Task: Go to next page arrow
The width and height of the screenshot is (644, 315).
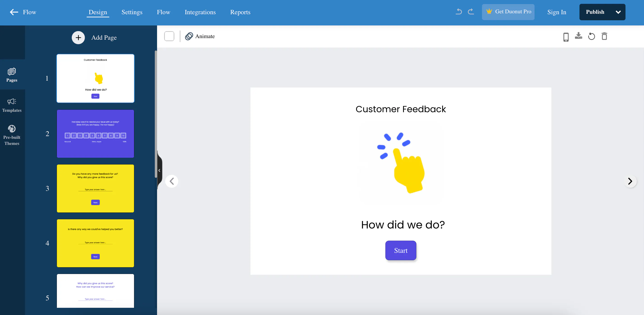Action: click(630, 181)
